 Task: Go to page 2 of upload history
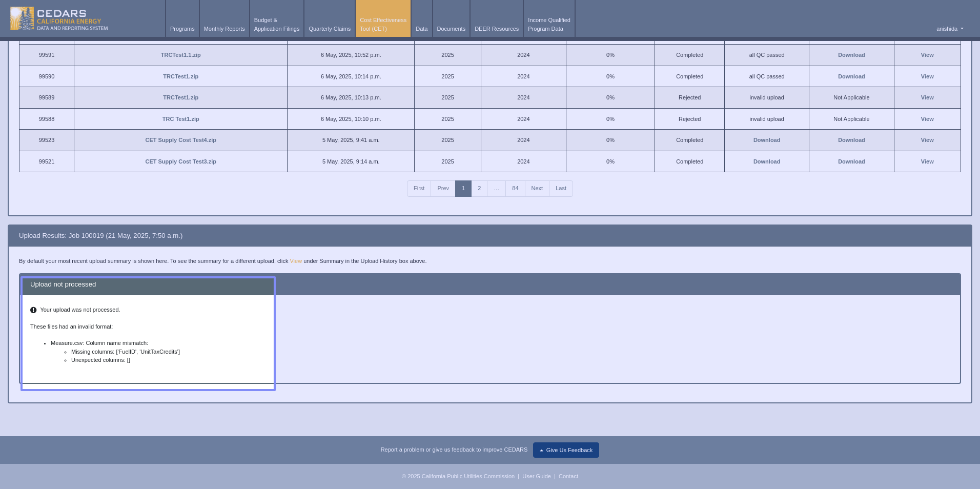click(479, 189)
